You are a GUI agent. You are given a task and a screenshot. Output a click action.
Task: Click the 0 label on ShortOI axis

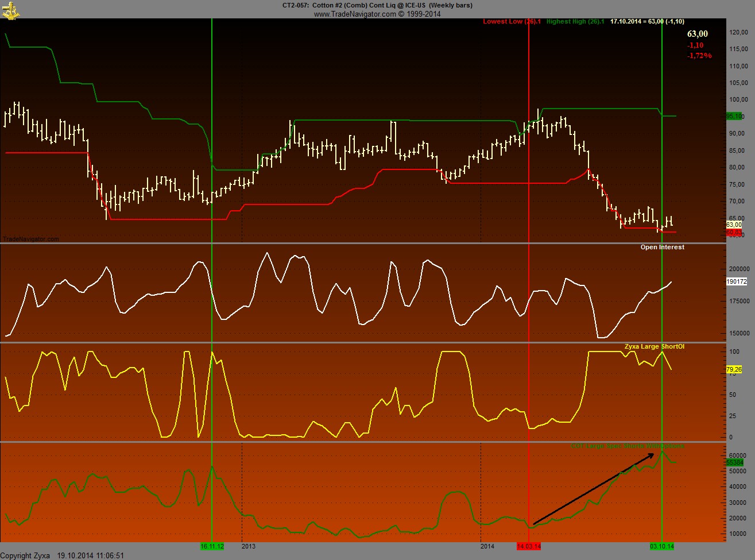731,438
